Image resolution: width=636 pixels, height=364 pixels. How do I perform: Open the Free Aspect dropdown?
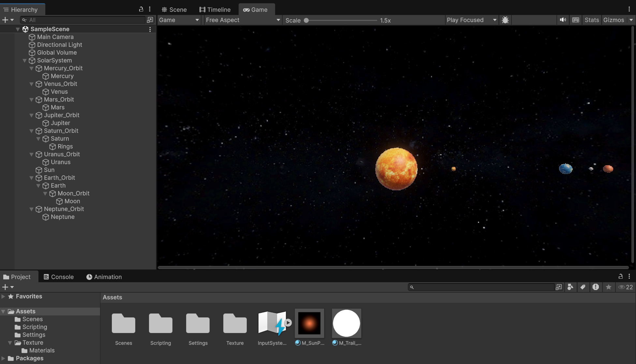[x=243, y=20]
